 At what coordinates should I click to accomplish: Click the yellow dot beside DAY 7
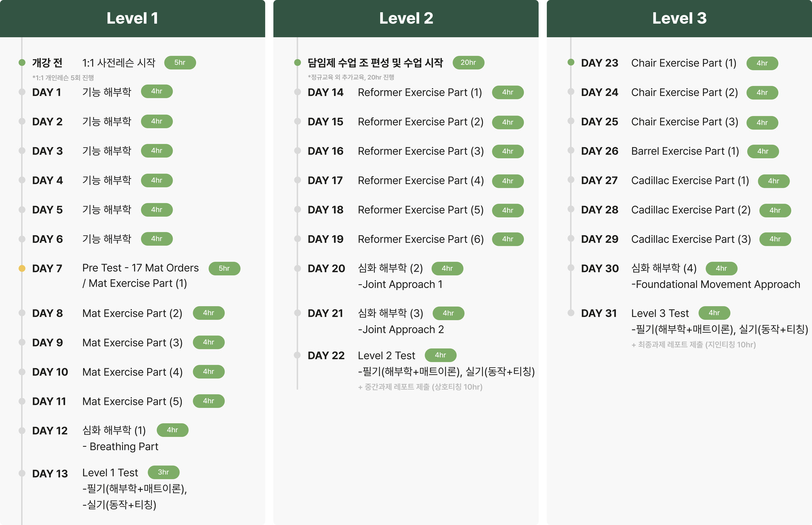[x=22, y=268]
